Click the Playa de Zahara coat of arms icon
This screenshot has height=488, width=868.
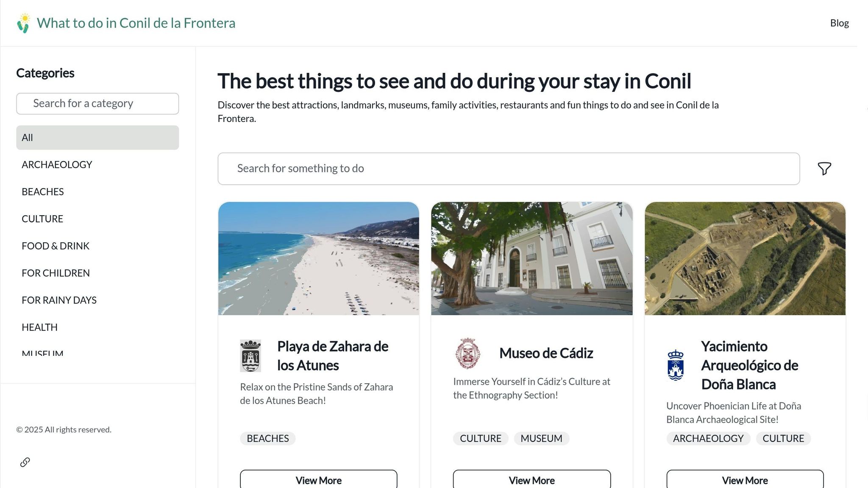(x=251, y=355)
